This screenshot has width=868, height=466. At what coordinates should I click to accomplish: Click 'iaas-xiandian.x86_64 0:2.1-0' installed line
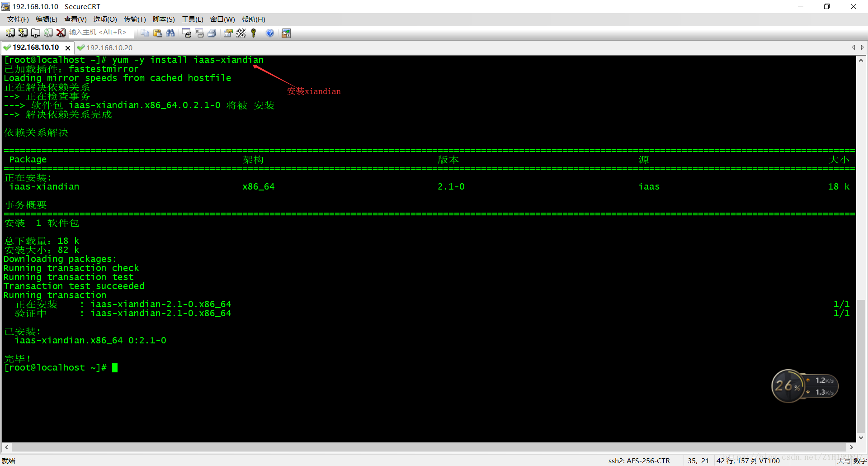[90, 341]
